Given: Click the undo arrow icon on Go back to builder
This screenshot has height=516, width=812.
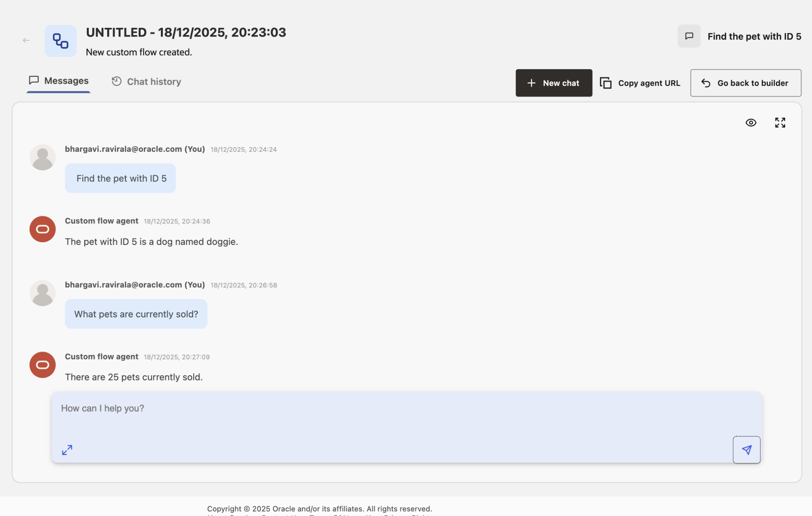Looking at the screenshot, I should (706, 83).
